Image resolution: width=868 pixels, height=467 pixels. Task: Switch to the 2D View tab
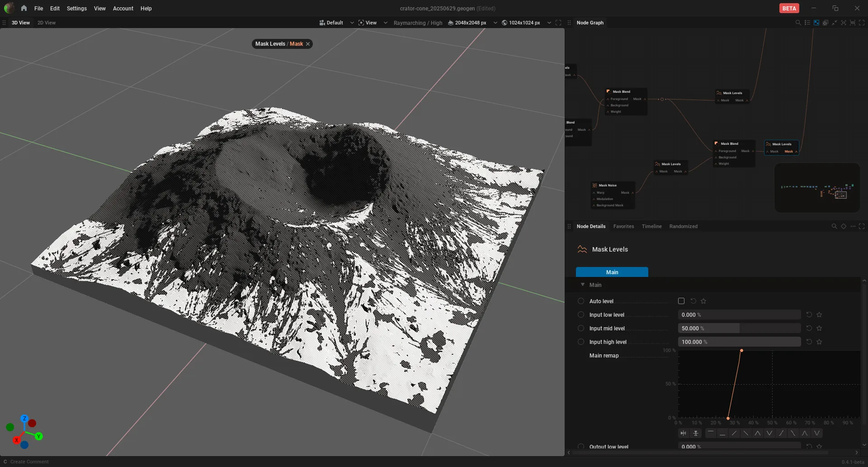tap(47, 23)
